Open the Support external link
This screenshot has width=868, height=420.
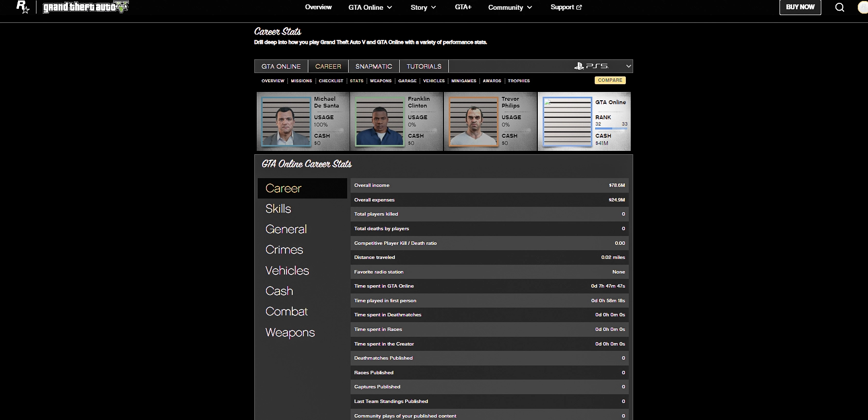(566, 7)
